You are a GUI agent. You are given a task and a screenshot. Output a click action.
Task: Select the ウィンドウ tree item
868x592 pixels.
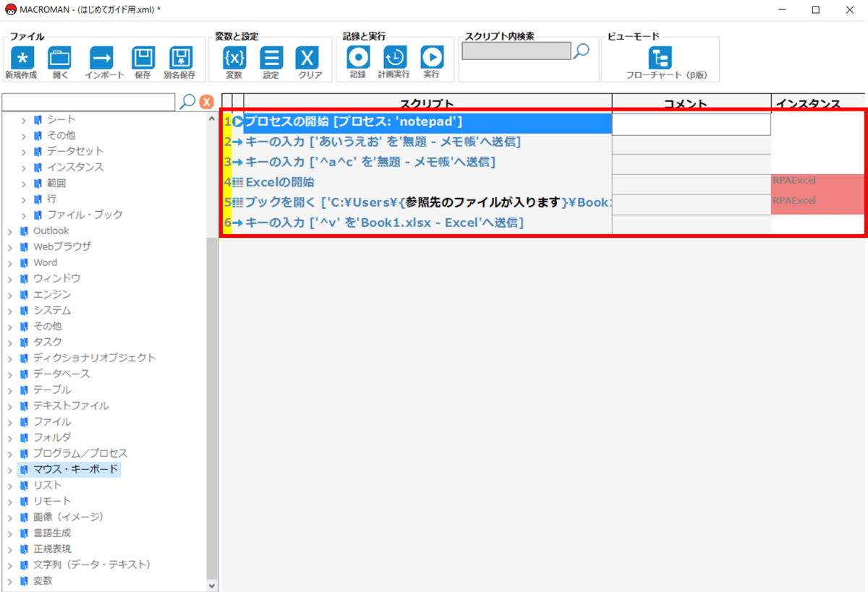(57, 278)
